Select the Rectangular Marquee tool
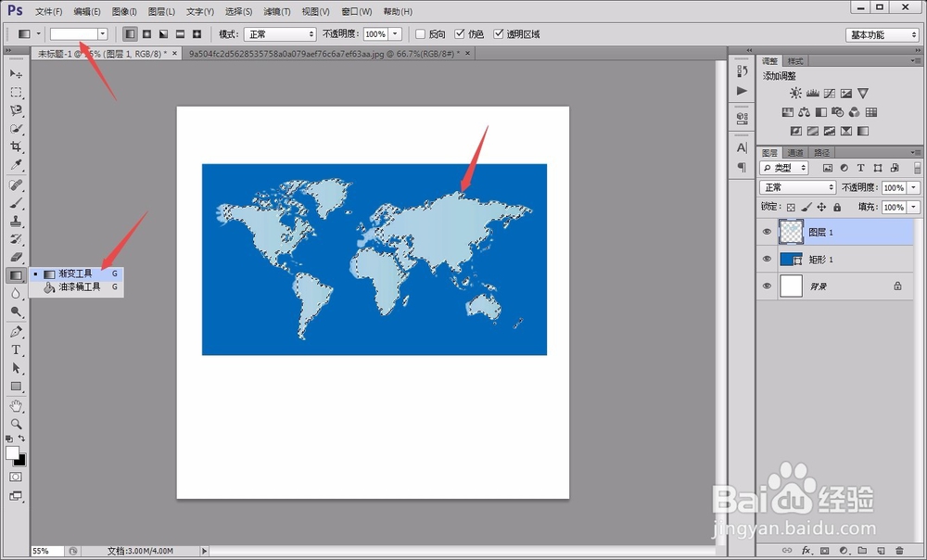Image resolution: width=927 pixels, height=560 pixels. pyautogui.click(x=16, y=92)
